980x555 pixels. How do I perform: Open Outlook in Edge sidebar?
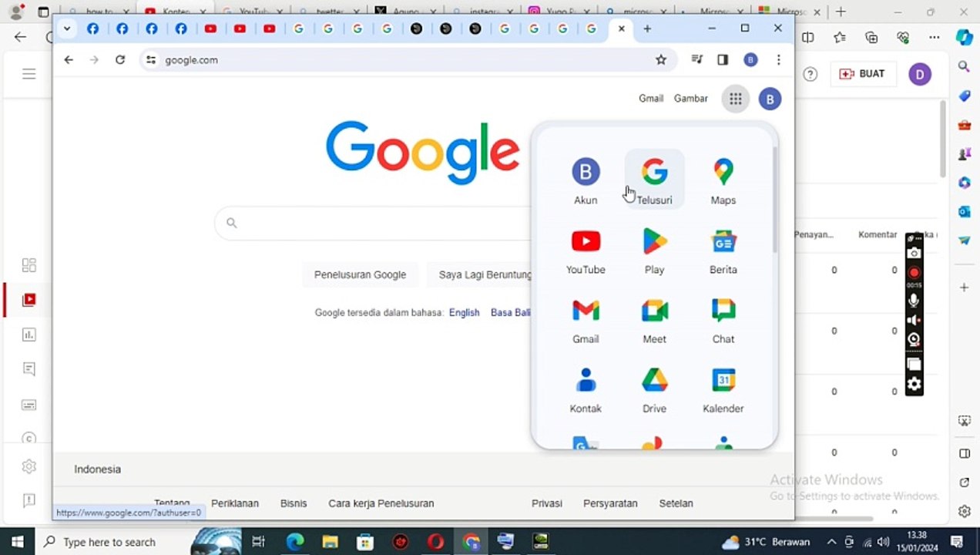tap(964, 211)
